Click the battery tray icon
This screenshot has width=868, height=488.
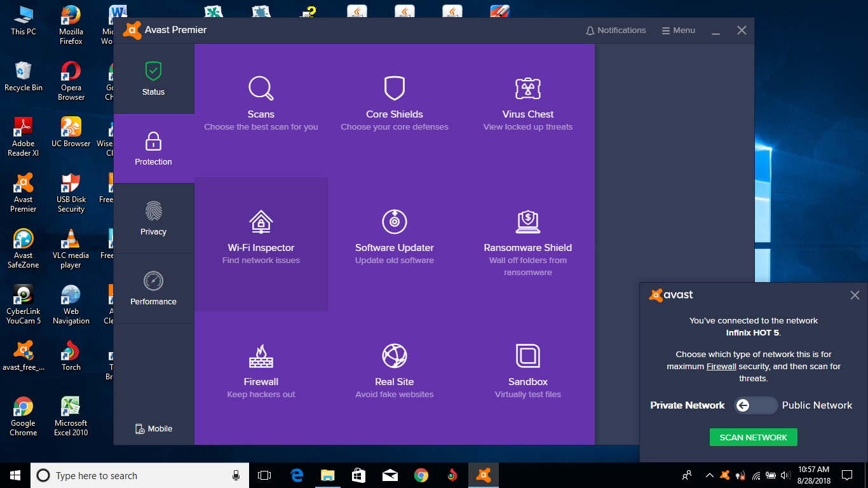tap(771, 475)
